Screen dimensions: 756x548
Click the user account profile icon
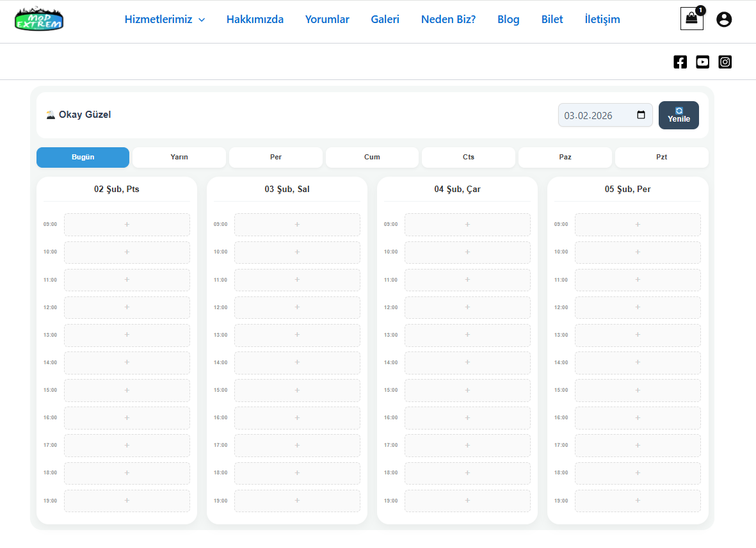(724, 19)
